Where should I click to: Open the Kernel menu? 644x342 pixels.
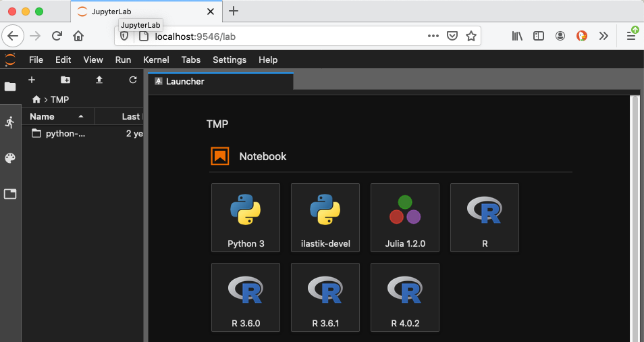(156, 59)
